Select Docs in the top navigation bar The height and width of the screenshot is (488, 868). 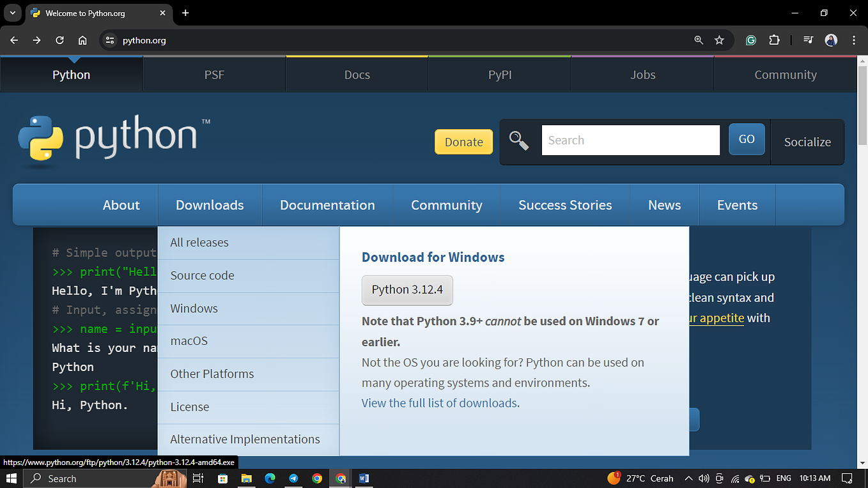pyautogui.click(x=357, y=74)
